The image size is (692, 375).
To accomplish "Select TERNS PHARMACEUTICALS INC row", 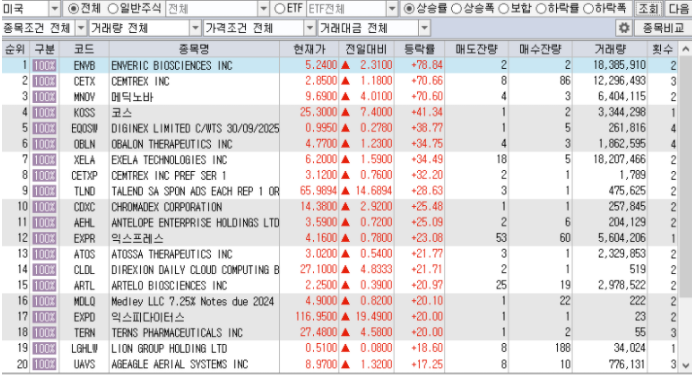I will point(339,333).
